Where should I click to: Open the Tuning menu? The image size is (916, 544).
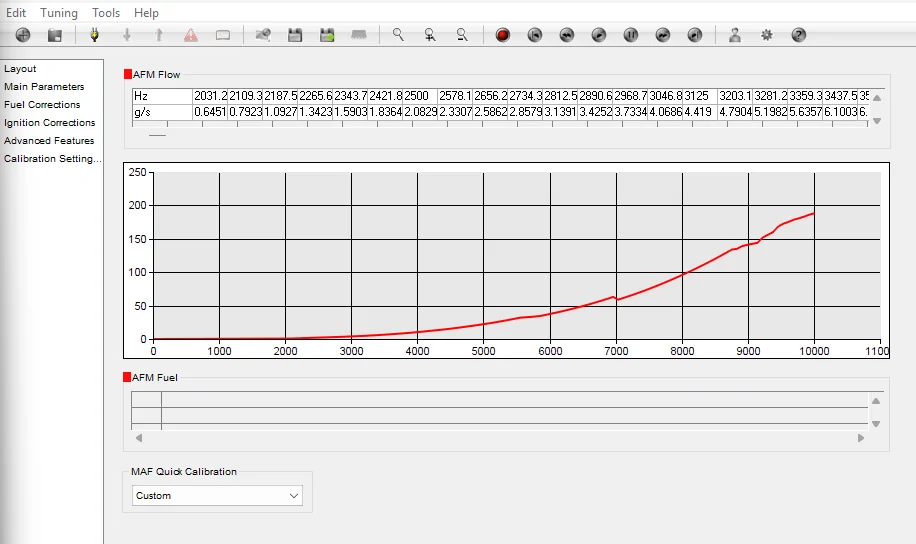58,13
